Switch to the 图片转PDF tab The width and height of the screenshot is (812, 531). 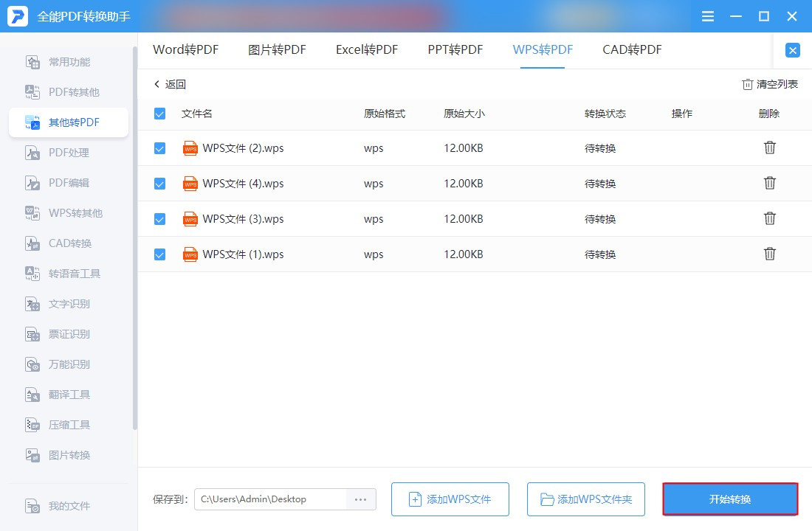(x=277, y=49)
